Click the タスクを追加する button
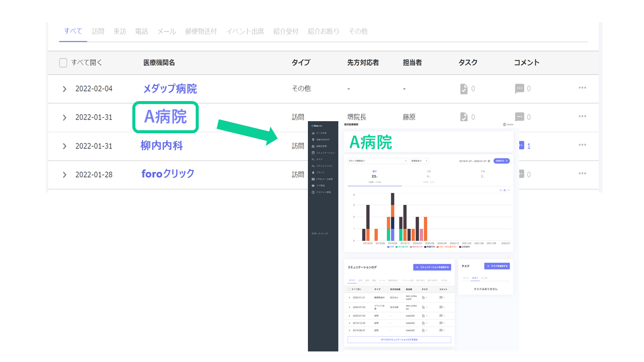Image resolution: width=644 pixels, height=362 pixels. tap(497, 266)
